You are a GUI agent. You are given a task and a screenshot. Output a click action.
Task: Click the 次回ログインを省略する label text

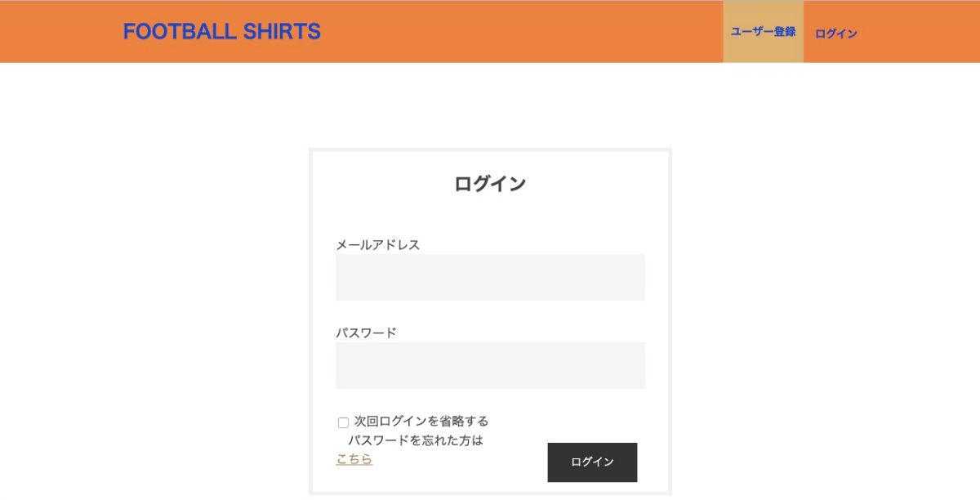(x=421, y=422)
